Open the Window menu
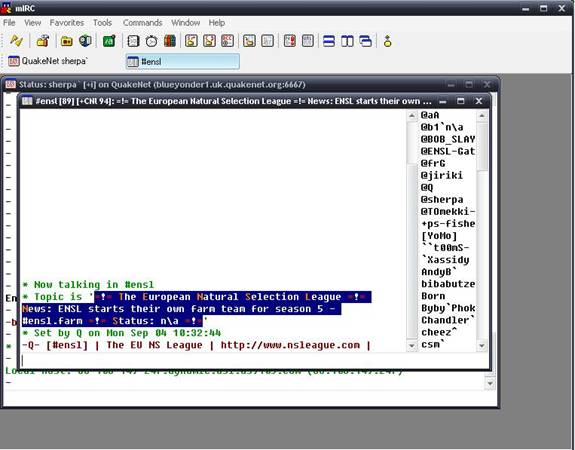Screen dimensions: 575x450 click(x=186, y=23)
